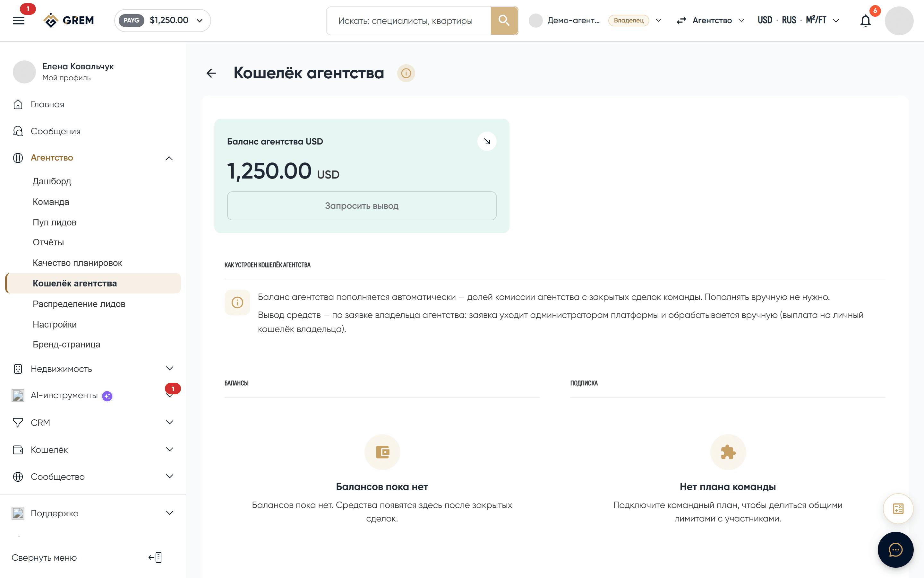Click the swap arrows icon near Агентство
This screenshot has height=578, width=924.
pos(681,21)
